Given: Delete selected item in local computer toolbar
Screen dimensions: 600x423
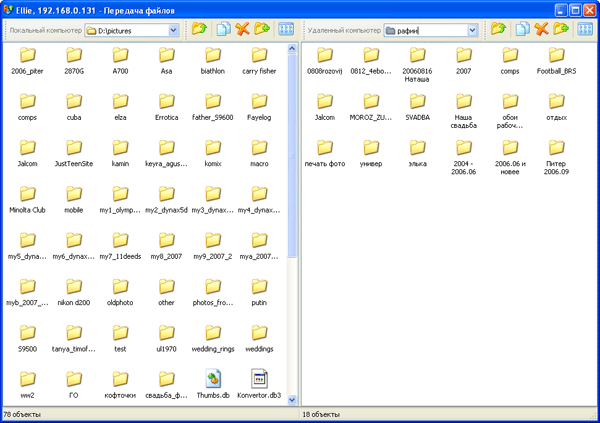Looking at the screenshot, I should [242, 29].
